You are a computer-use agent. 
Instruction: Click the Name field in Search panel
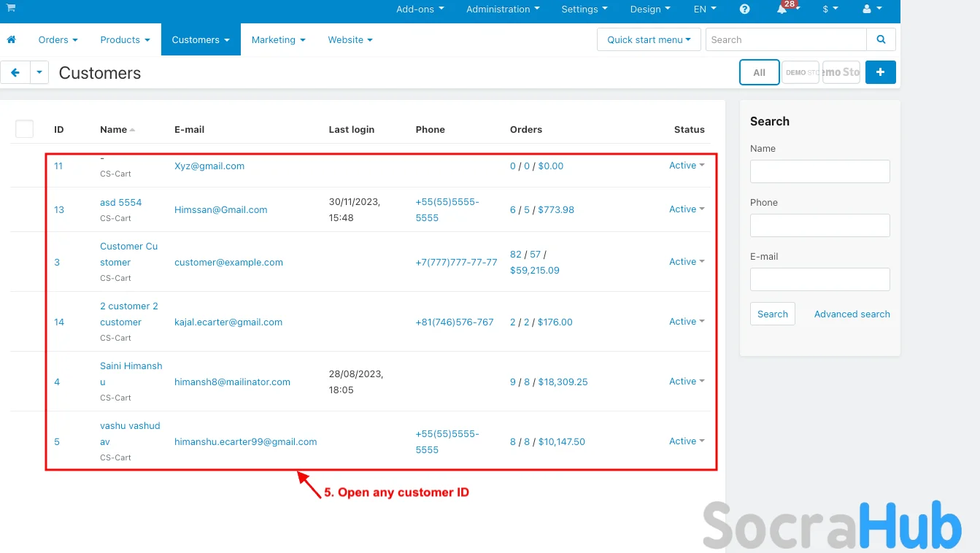(x=819, y=171)
